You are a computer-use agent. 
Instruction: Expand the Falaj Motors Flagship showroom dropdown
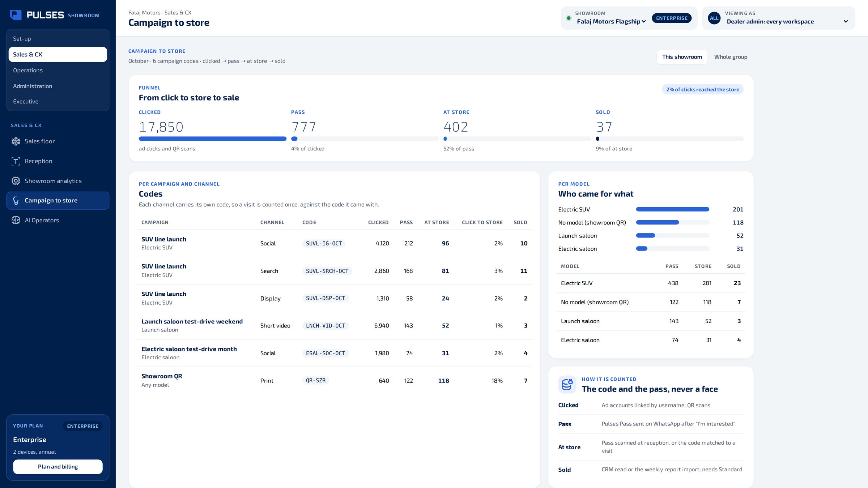click(611, 22)
